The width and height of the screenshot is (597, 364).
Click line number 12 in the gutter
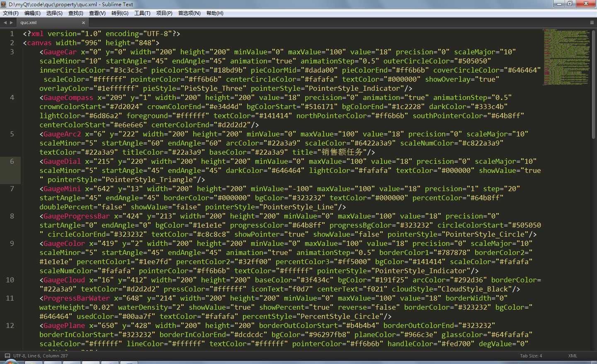point(10,325)
